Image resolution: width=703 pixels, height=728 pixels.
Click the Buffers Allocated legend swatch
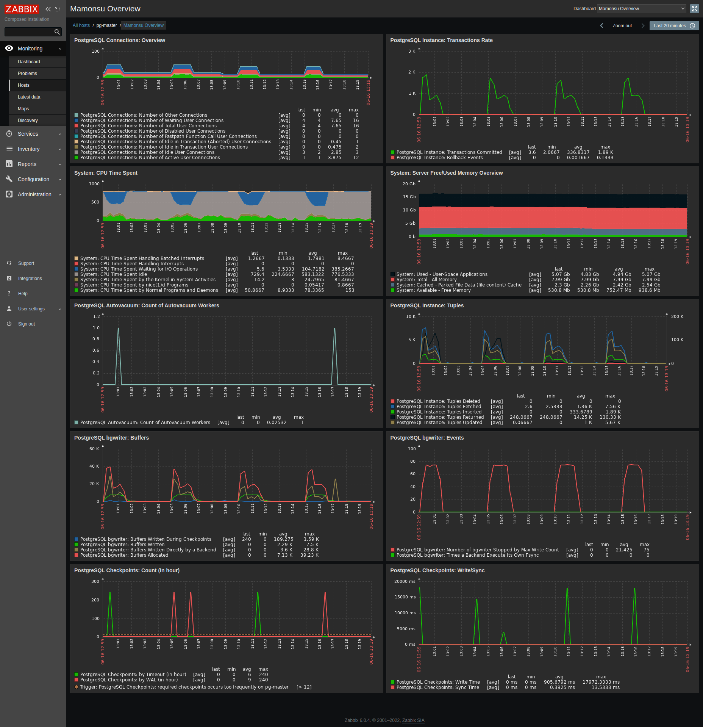76,555
